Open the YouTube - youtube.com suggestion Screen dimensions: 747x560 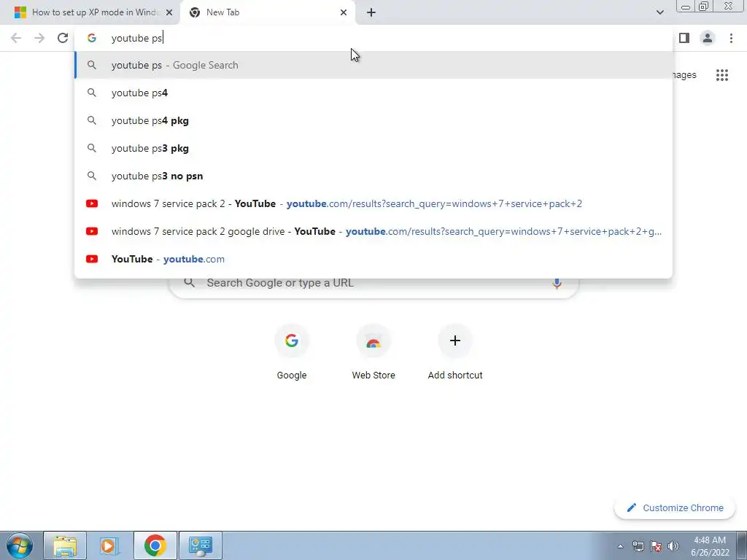point(373,259)
